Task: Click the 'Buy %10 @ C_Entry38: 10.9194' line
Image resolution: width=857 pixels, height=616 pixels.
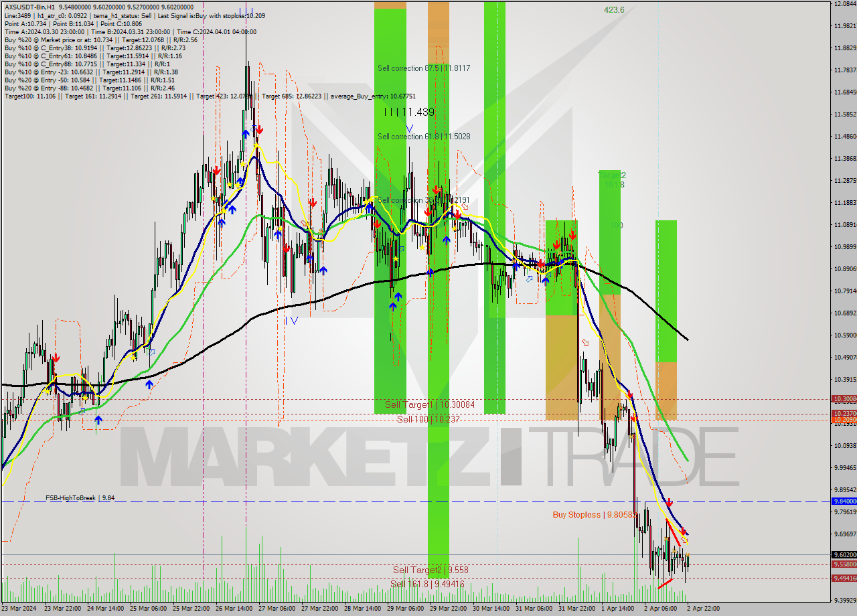Action: tap(94, 48)
